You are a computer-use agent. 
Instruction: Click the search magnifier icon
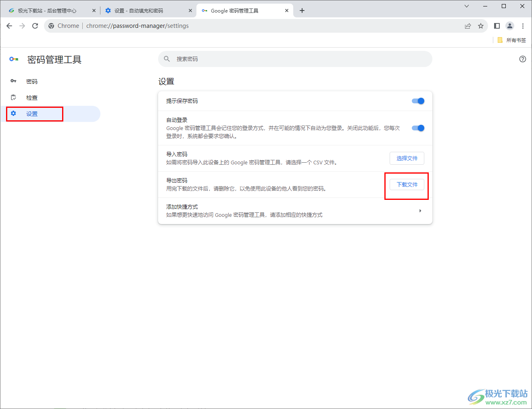pos(167,59)
